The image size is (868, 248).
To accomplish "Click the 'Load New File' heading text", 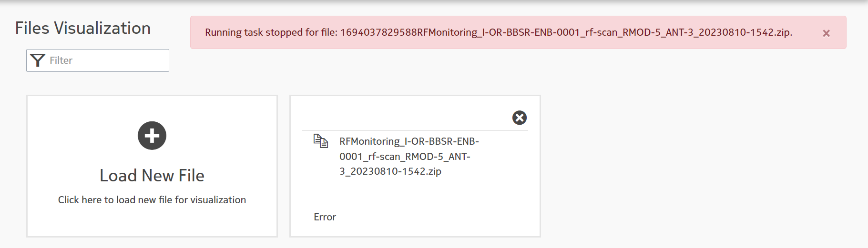I will 152,176.
